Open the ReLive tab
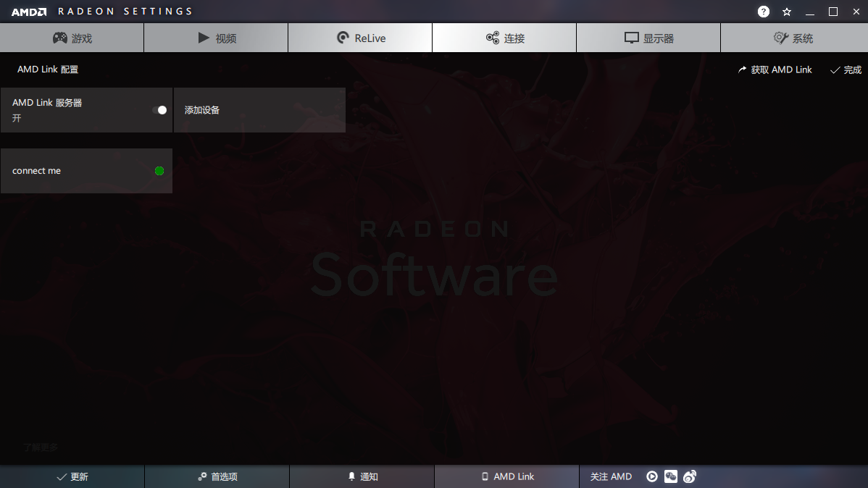Viewport: 868px width, 488px height. (x=360, y=38)
